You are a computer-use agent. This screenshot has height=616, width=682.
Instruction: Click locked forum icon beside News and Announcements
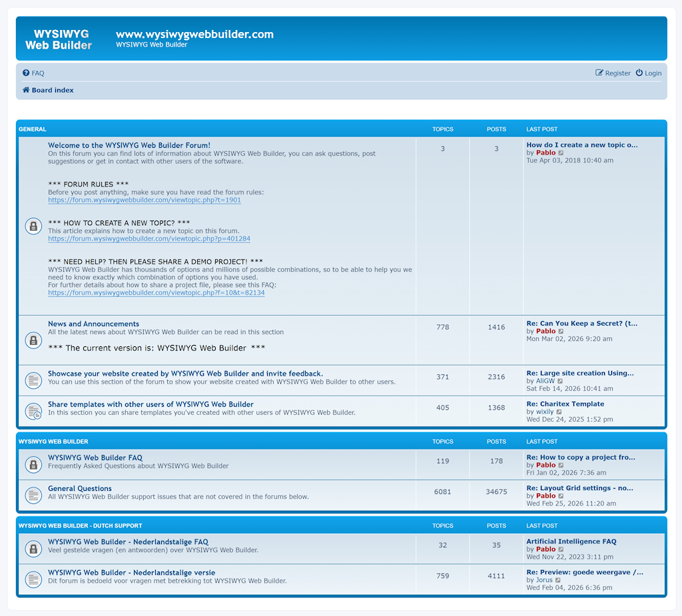tap(33, 340)
